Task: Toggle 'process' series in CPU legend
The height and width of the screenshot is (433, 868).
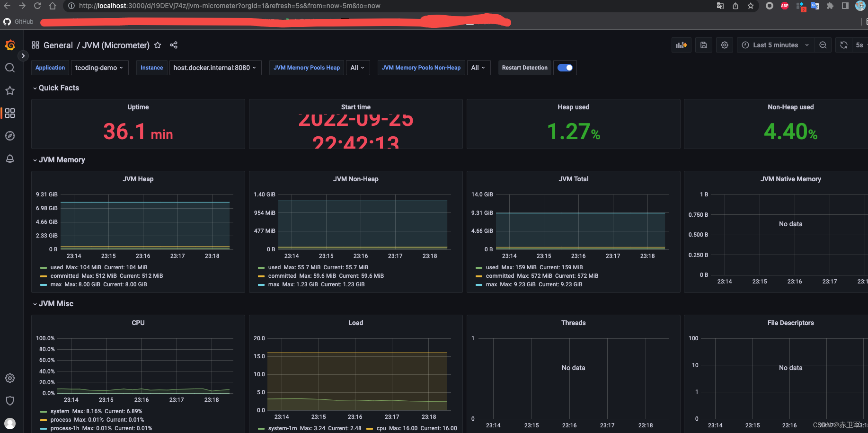Action: pyautogui.click(x=61, y=420)
